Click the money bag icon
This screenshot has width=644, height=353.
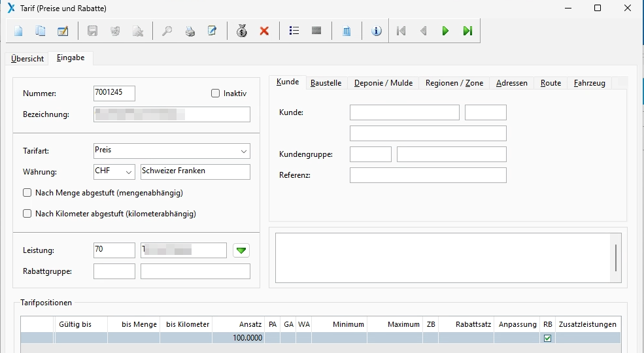[242, 31]
